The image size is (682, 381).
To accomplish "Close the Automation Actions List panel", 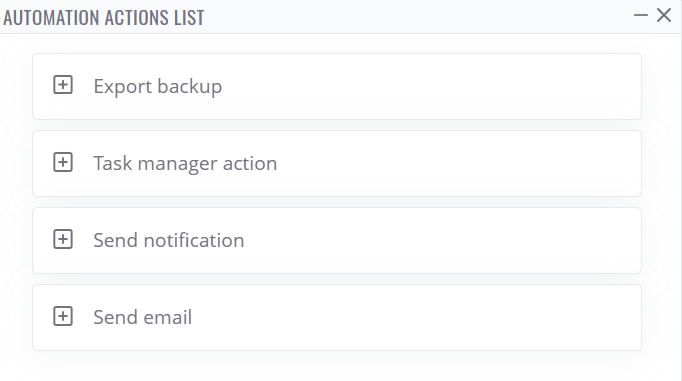I will tap(664, 16).
